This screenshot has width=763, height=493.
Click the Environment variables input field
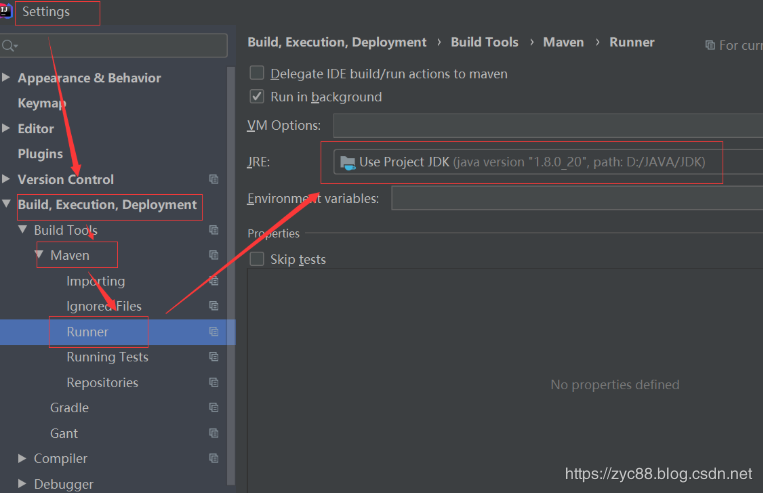pos(576,198)
